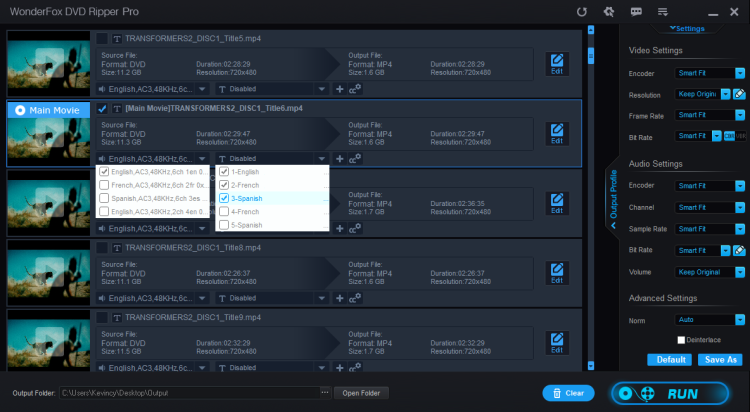Open the feedback chat bubble icon
This screenshot has width=750, height=412.
[x=635, y=11]
